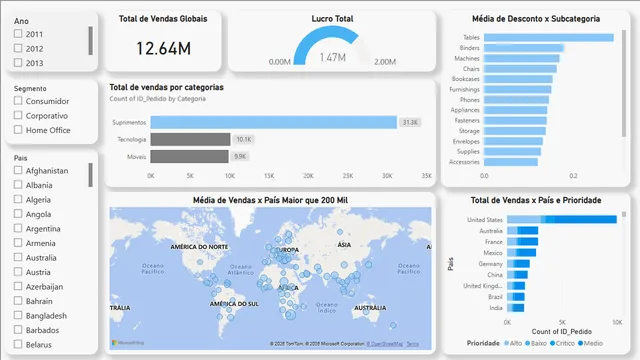Tick the Bahrain country checkbox
The height and width of the screenshot is (360, 640).
point(18,300)
